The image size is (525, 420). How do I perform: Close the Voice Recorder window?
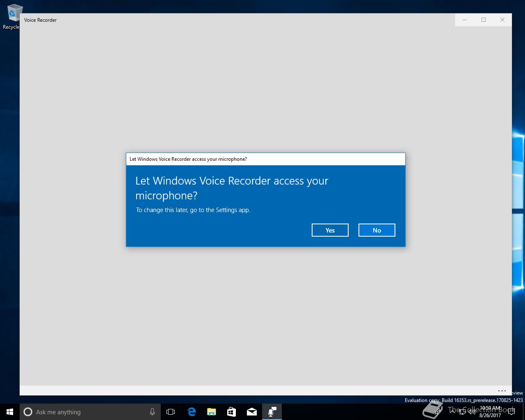pos(502,20)
